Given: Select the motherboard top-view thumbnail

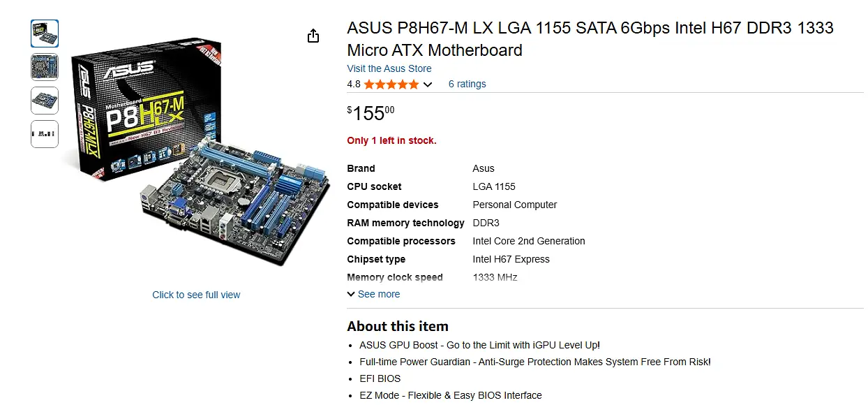Looking at the screenshot, I should (x=44, y=66).
